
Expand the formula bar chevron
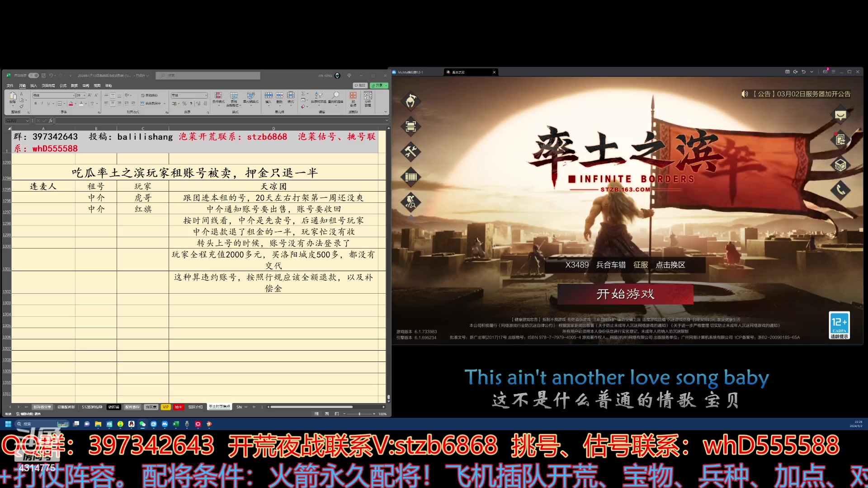(x=387, y=121)
